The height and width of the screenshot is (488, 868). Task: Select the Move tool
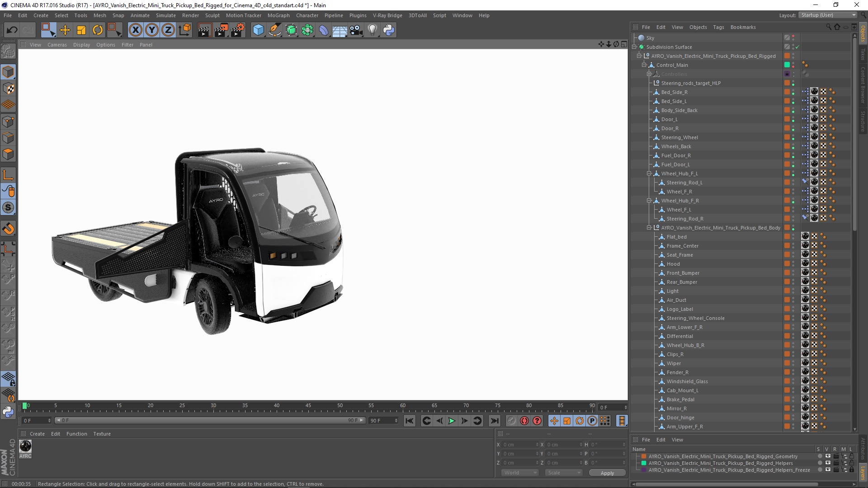pyautogui.click(x=65, y=30)
